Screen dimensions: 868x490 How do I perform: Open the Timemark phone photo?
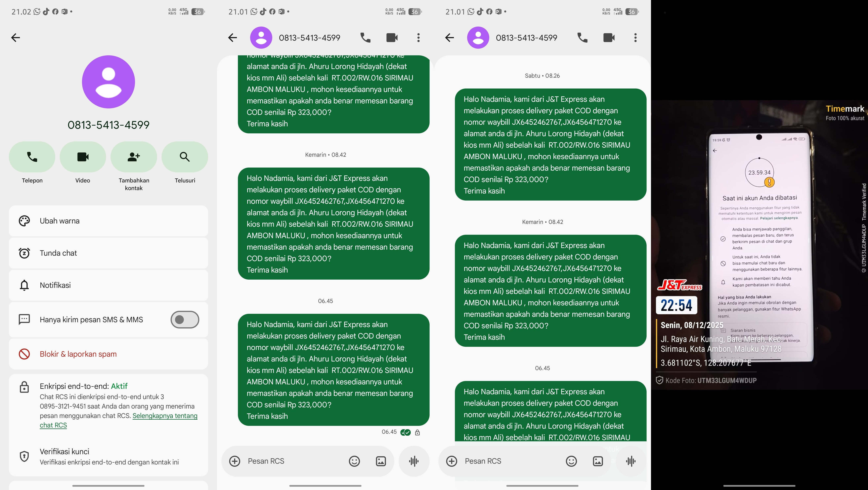pos(759,245)
